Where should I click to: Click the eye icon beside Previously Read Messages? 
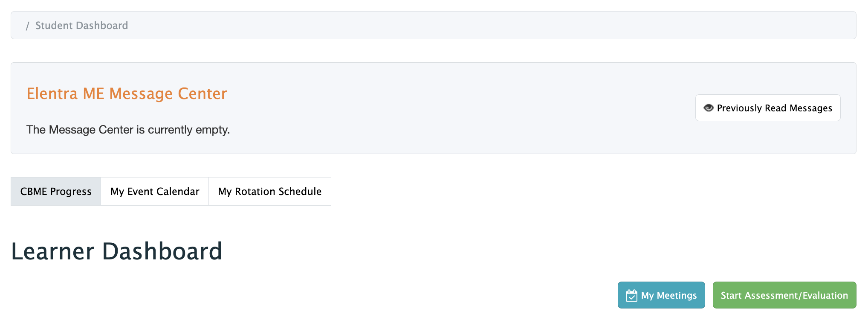(x=709, y=108)
